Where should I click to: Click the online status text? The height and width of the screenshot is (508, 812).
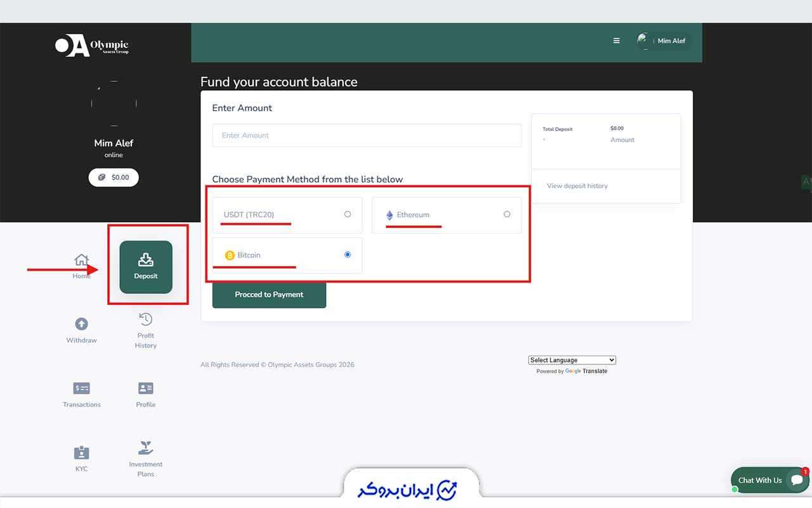(x=114, y=155)
